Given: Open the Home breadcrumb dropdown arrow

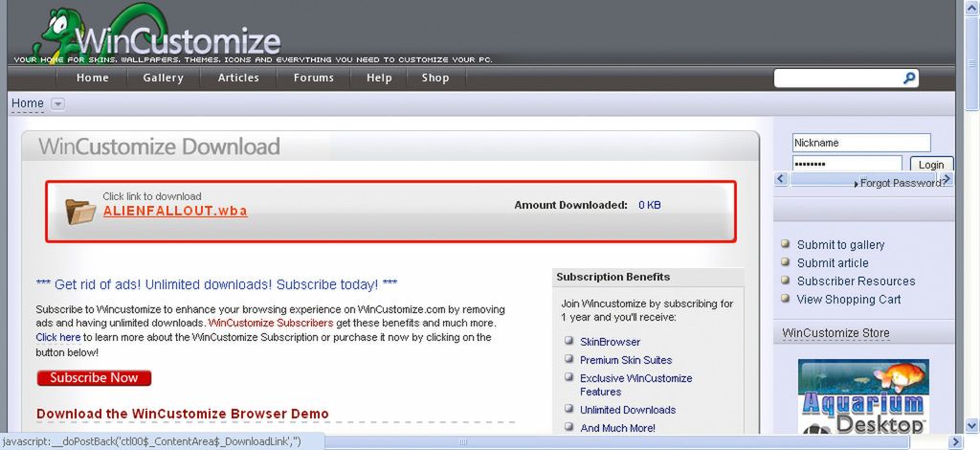Looking at the screenshot, I should pos(57,103).
